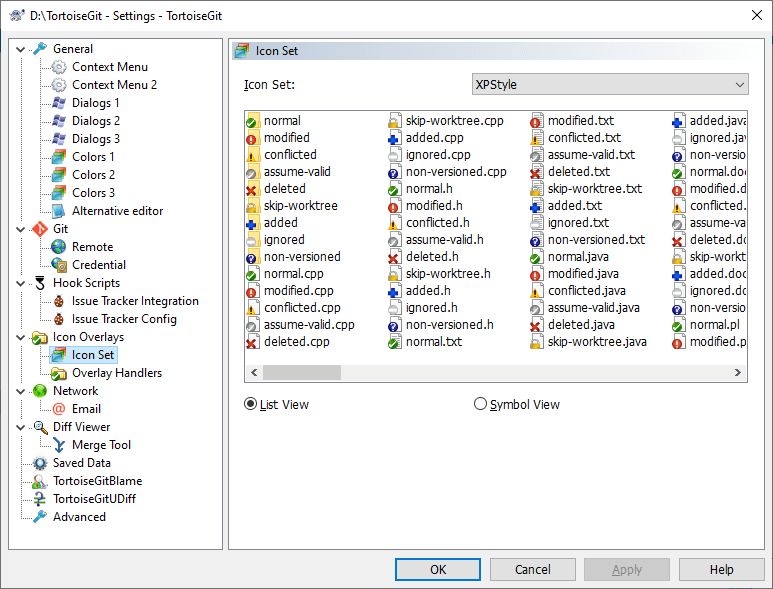
Task: Click the left arrow of icon list scrollbar
Action: coord(254,372)
